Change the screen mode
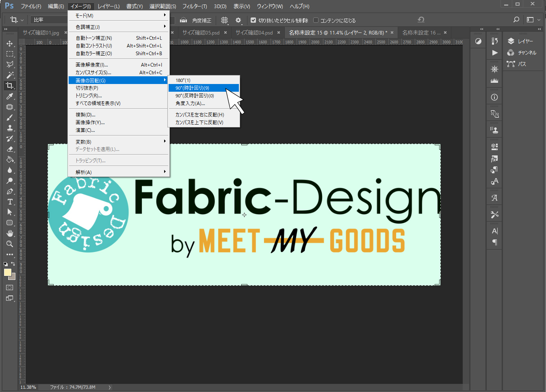 (10, 298)
